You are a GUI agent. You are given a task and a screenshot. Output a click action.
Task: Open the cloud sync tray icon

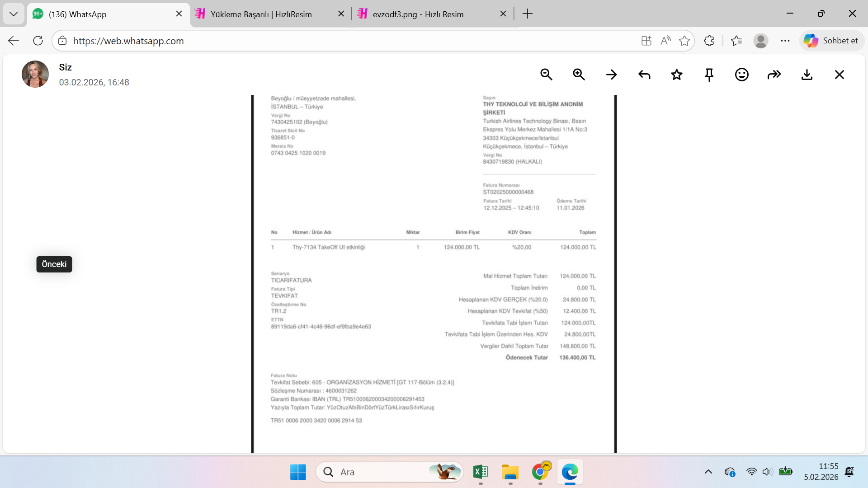tap(730, 472)
